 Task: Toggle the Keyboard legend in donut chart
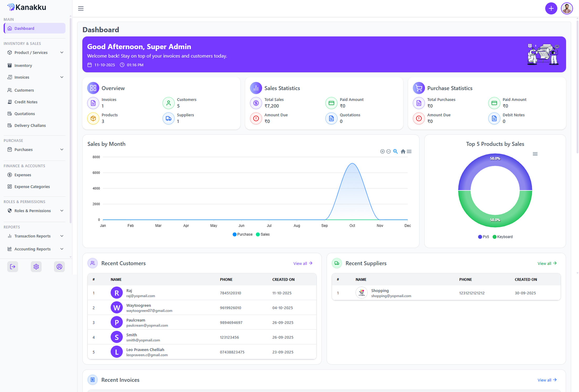pyautogui.click(x=503, y=237)
